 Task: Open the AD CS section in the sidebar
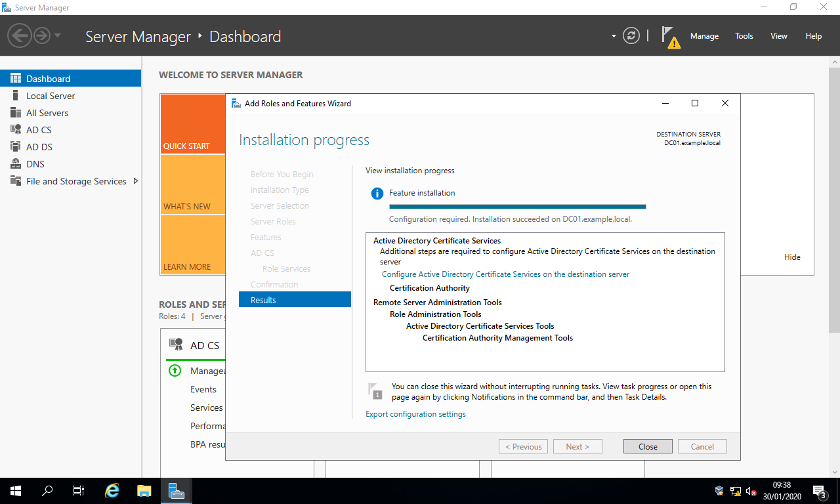[x=37, y=129]
